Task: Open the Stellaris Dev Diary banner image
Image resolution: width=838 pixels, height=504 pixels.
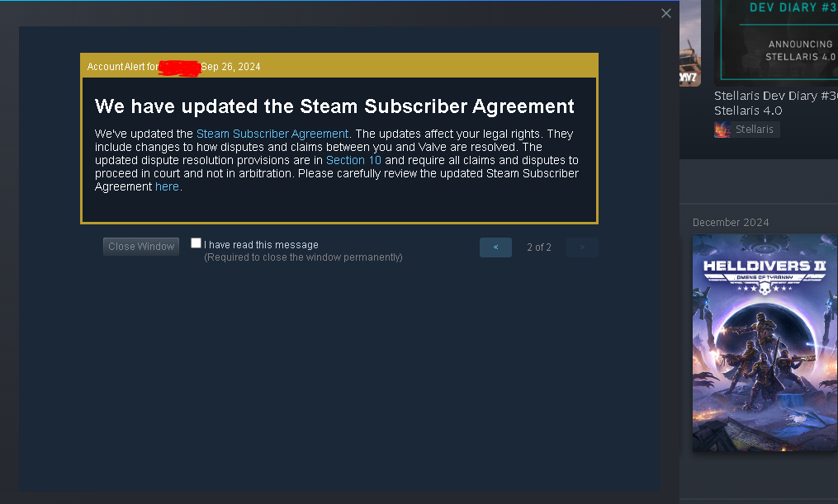Action: (x=776, y=43)
